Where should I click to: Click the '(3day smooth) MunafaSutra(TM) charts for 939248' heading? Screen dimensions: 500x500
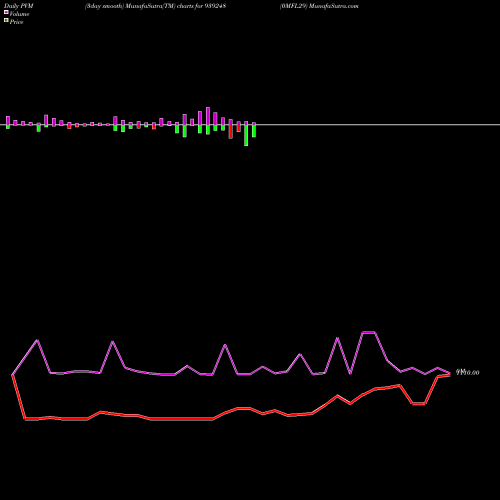(155, 6)
